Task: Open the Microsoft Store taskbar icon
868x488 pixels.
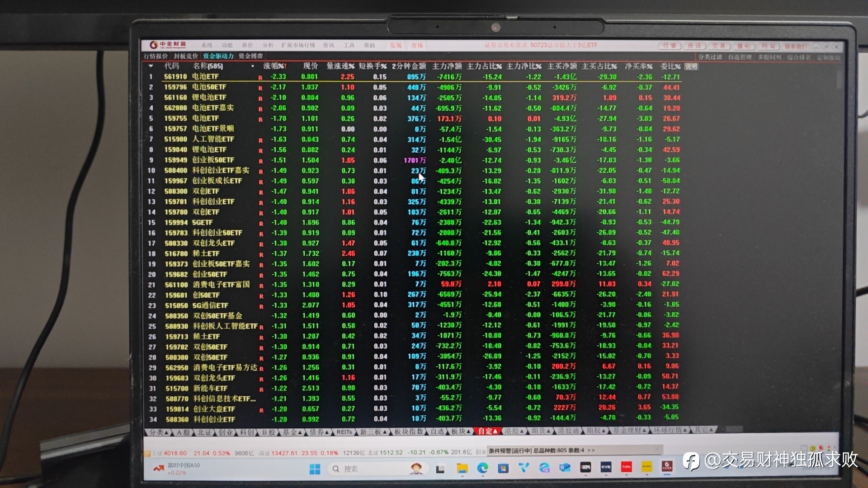Action: (503, 468)
